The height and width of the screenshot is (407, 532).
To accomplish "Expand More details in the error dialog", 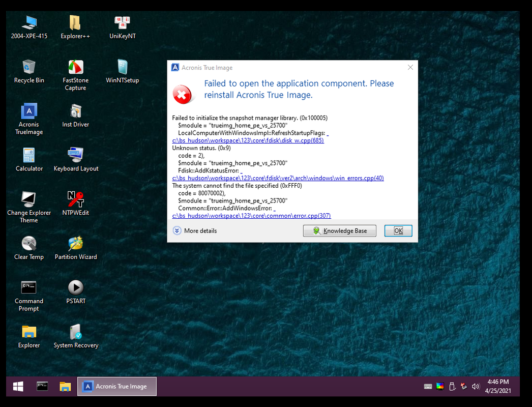I will pos(195,231).
